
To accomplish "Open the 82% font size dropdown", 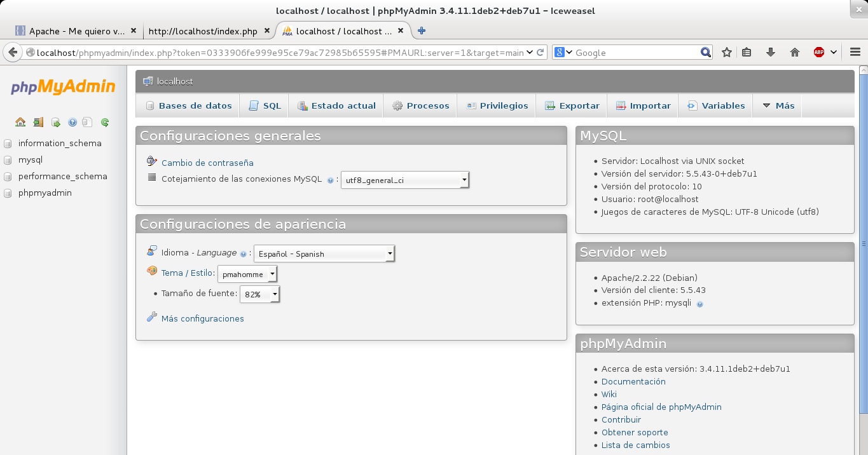I will [x=259, y=295].
